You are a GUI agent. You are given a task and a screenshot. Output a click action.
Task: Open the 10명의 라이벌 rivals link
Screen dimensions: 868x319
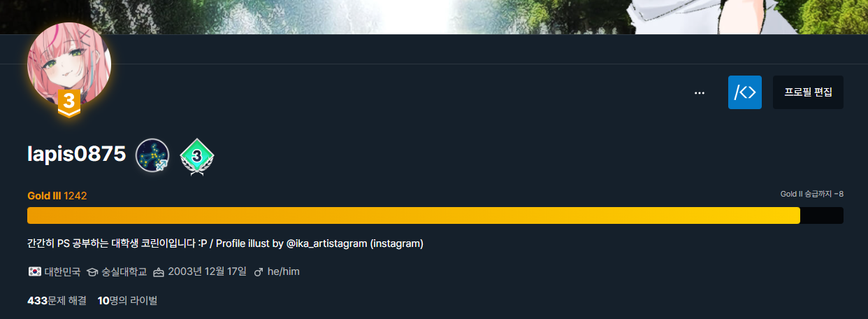(127, 301)
